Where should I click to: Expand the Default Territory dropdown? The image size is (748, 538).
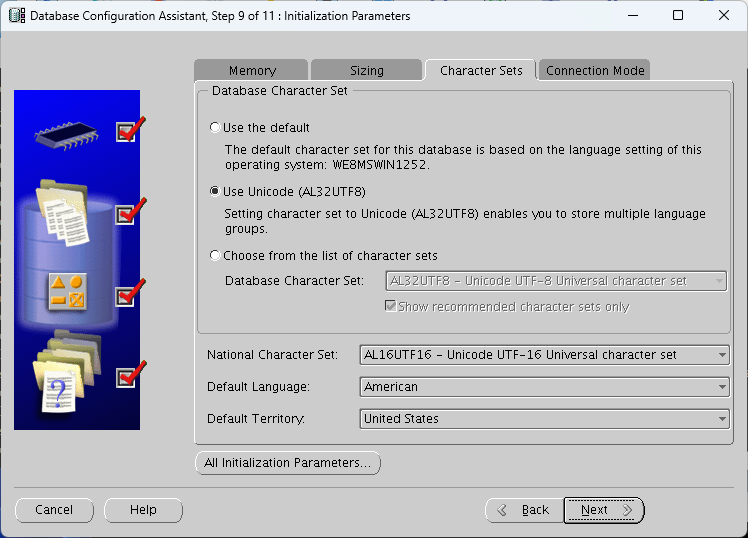click(544, 419)
